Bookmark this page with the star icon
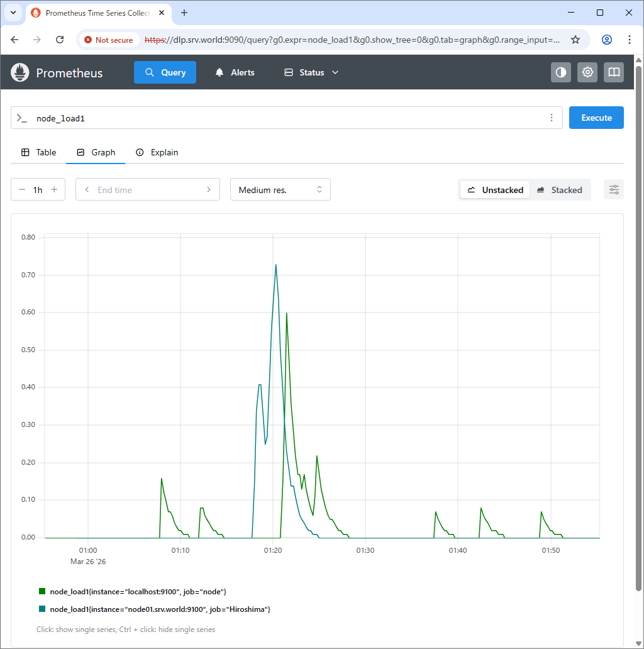This screenshot has height=649, width=644. pos(575,40)
